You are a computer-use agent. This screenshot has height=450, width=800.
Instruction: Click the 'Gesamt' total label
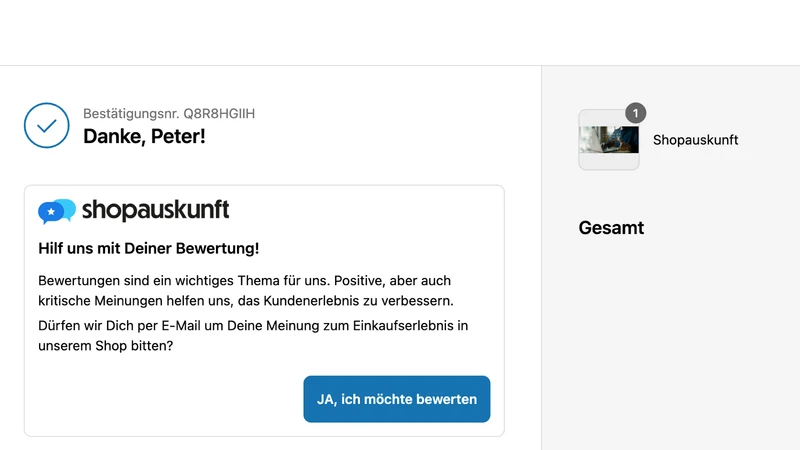[611, 228]
